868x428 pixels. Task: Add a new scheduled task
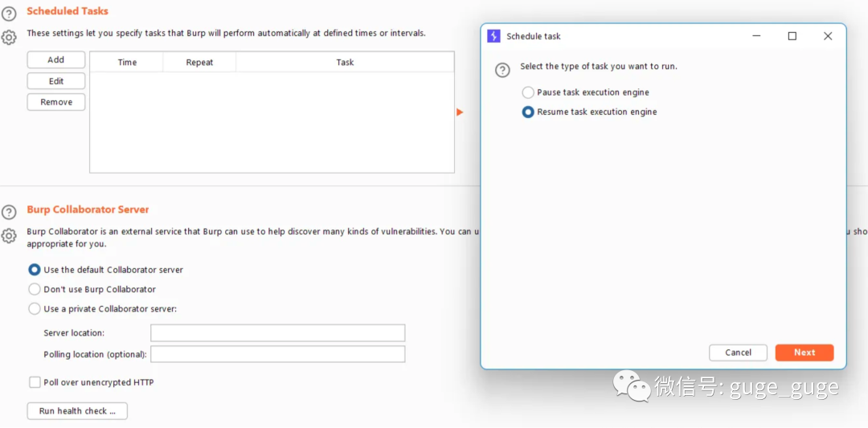tap(56, 59)
